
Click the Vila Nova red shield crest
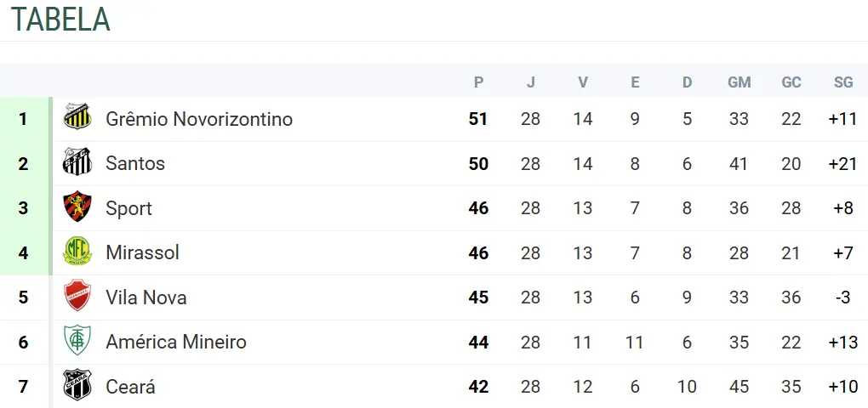tap(77, 297)
